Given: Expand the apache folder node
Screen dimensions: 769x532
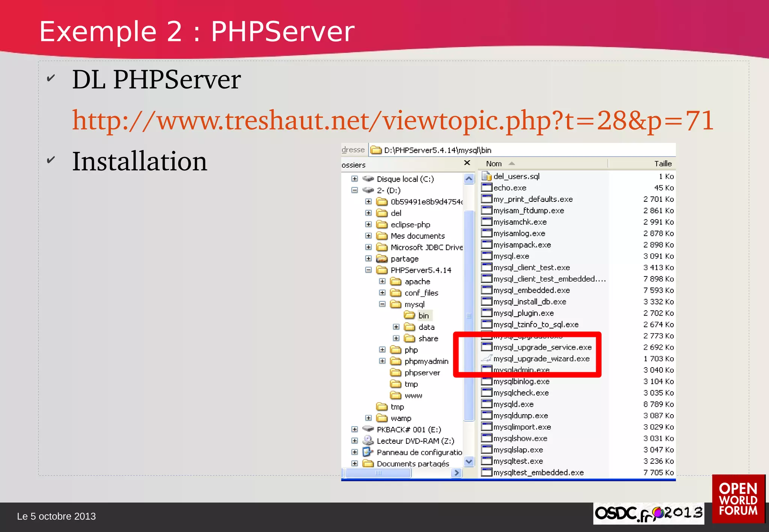Looking at the screenshot, I should pyautogui.click(x=382, y=281).
